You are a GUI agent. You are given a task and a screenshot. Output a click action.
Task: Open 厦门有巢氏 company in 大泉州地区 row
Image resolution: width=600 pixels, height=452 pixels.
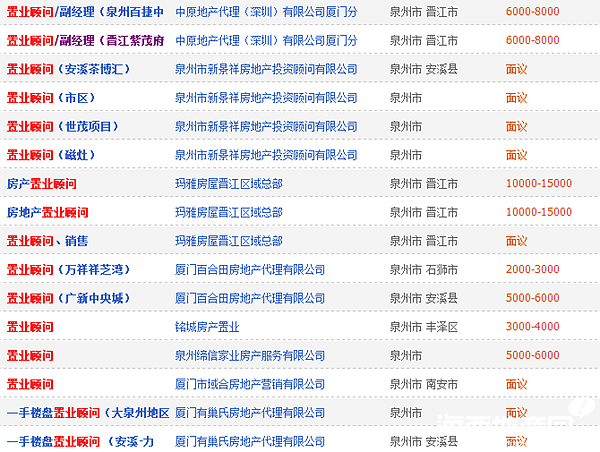250,413
